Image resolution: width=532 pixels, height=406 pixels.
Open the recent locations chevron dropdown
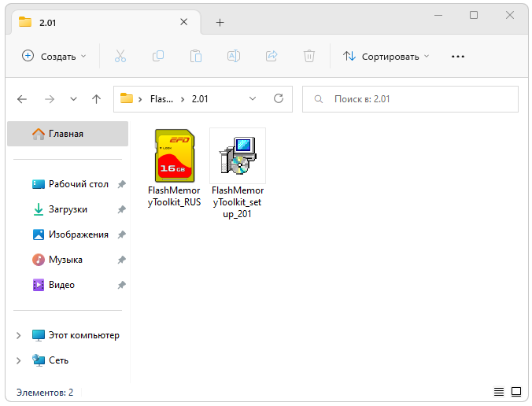[x=73, y=99]
